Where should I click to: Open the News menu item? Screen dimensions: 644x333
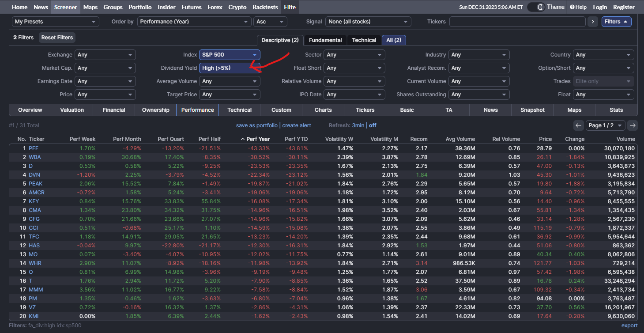(x=41, y=7)
